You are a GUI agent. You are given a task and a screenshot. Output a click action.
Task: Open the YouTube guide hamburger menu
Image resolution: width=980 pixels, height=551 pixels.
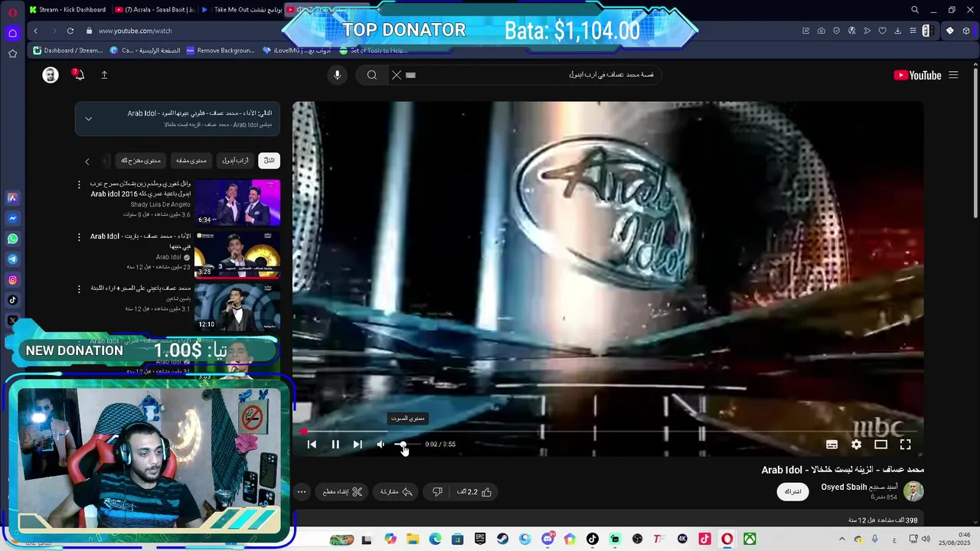tap(953, 75)
